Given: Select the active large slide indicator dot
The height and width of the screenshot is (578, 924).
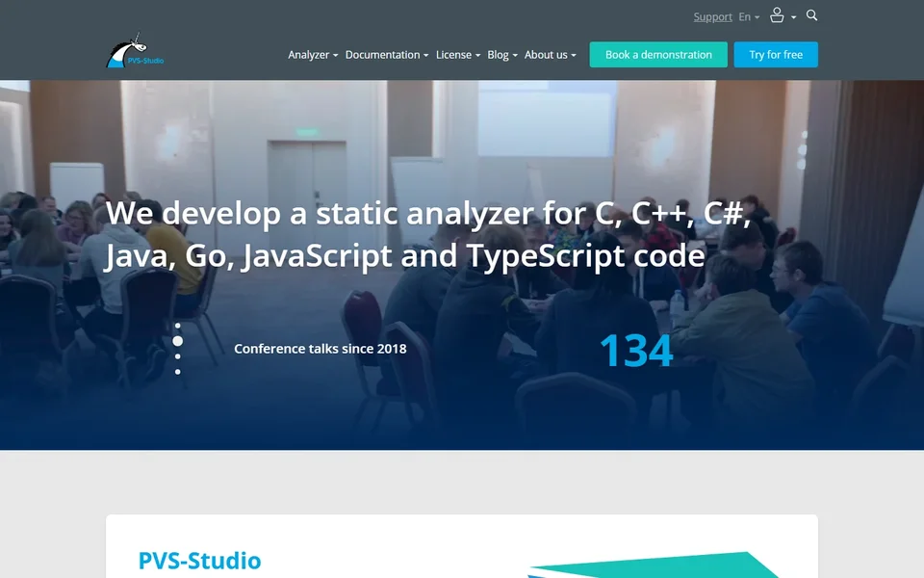Looking at the screenshot, I should pyautogui.click(x=177, y=341).
